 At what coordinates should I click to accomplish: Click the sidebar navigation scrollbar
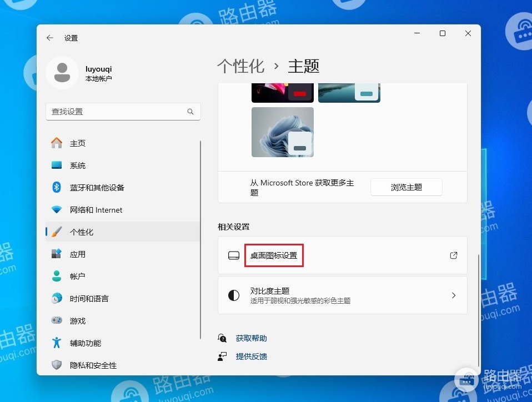pos(200,239)
